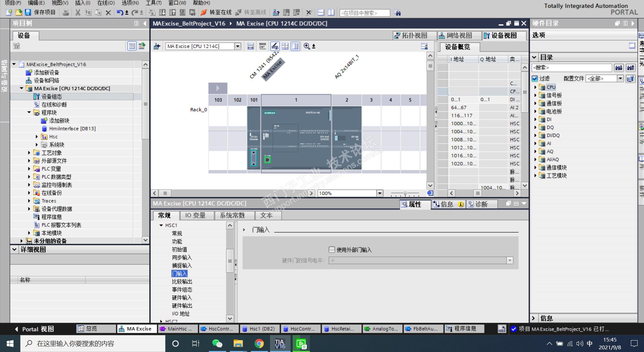Screen dimensions: 644x352
Task: Toggle the page break grid icon
Action: (x=285, y=46)
